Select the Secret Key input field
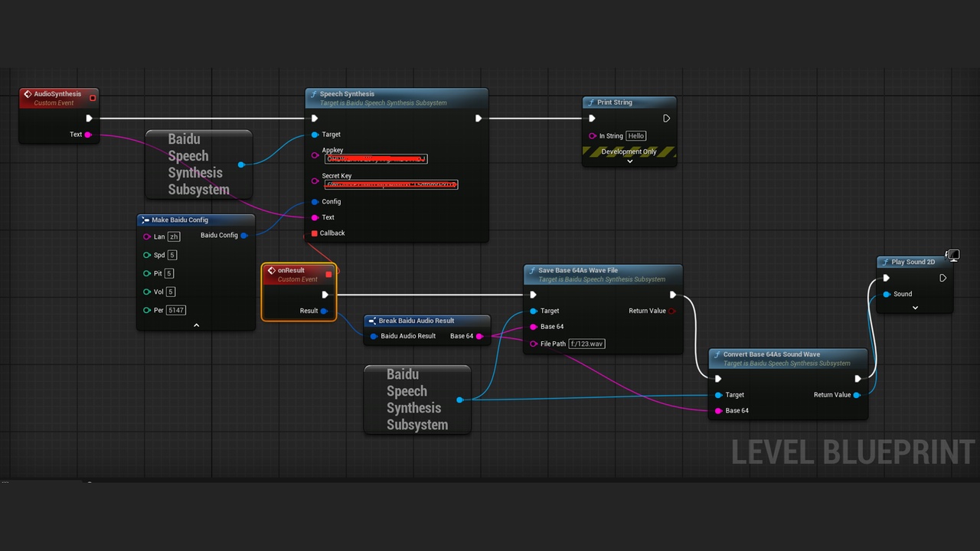The height and width of the screenshot is (551, 980). (x=391, y=184)
